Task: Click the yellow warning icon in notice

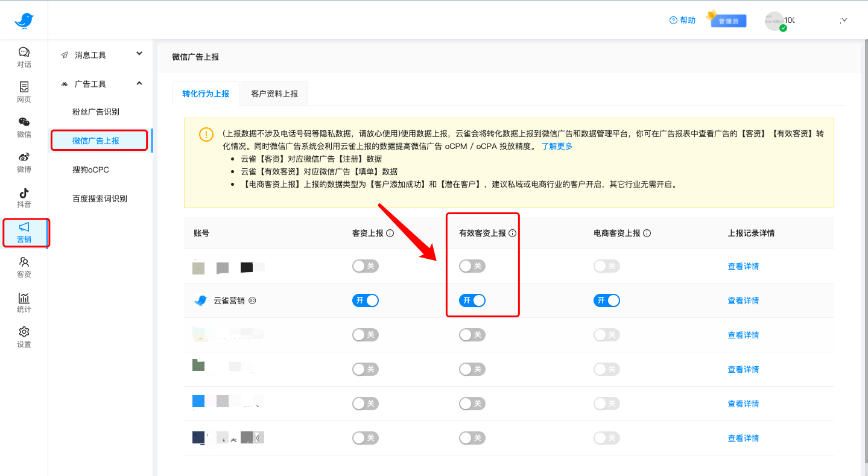Action: [x=206, y=135]
